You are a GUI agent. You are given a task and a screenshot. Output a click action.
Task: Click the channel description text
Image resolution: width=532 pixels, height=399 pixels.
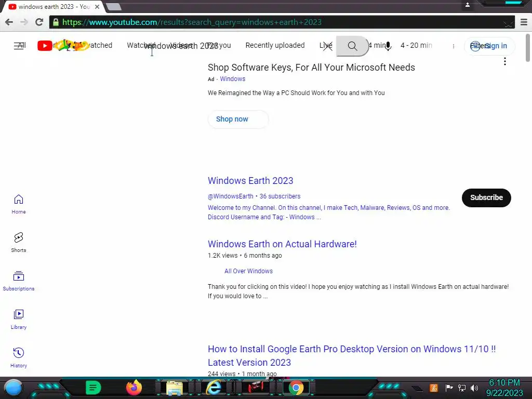tap(328, 212)
